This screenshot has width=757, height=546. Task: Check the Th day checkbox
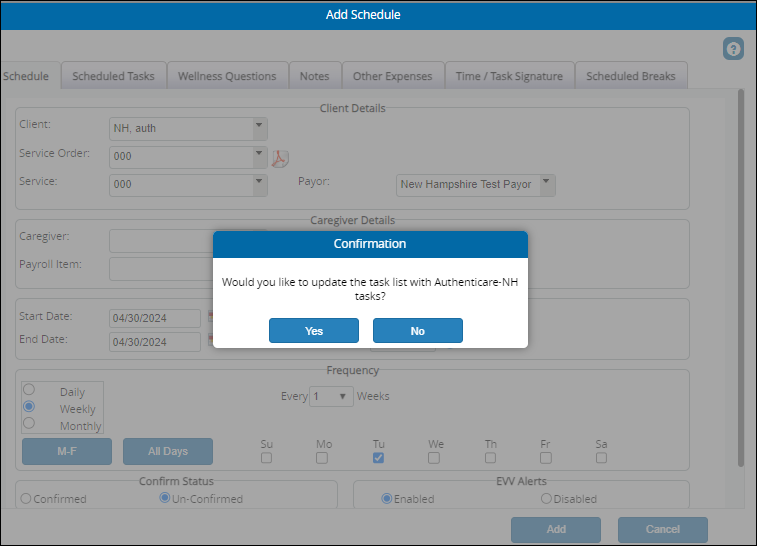pos(491,458)
